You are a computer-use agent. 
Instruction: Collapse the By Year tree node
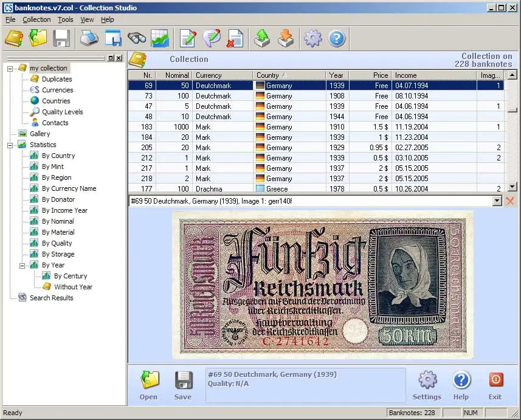tap(22, 266)
